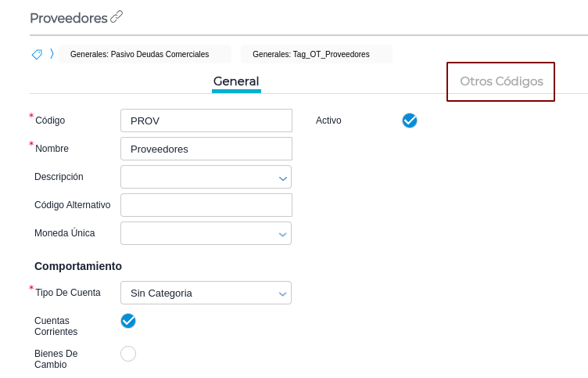Click the link icon beside Proveedores title

[117, 16]
